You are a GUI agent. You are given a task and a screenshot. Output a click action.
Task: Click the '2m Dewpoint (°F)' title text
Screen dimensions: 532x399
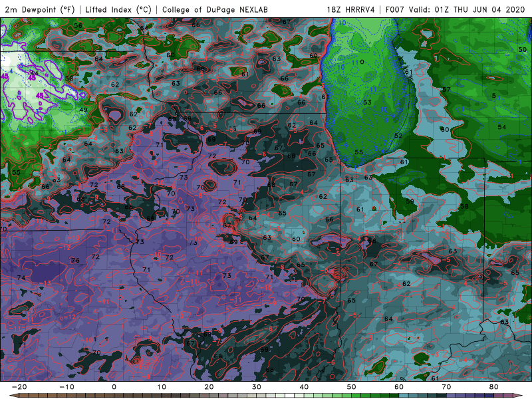coord(40,9)
